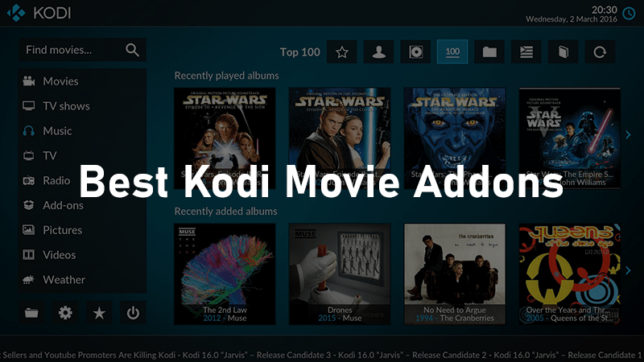Open the playlists icon in toolbar
Screen dimensions: 644x362
526,51
